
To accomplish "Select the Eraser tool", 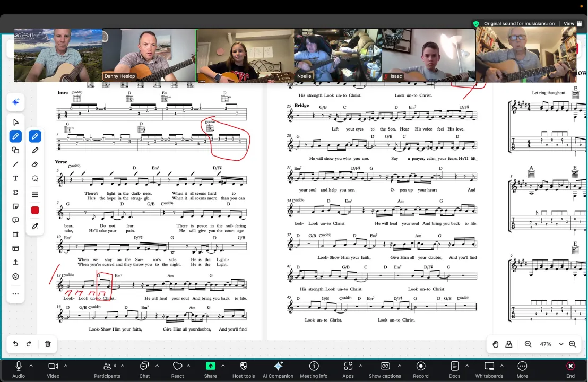I will [x=35, y=164].
